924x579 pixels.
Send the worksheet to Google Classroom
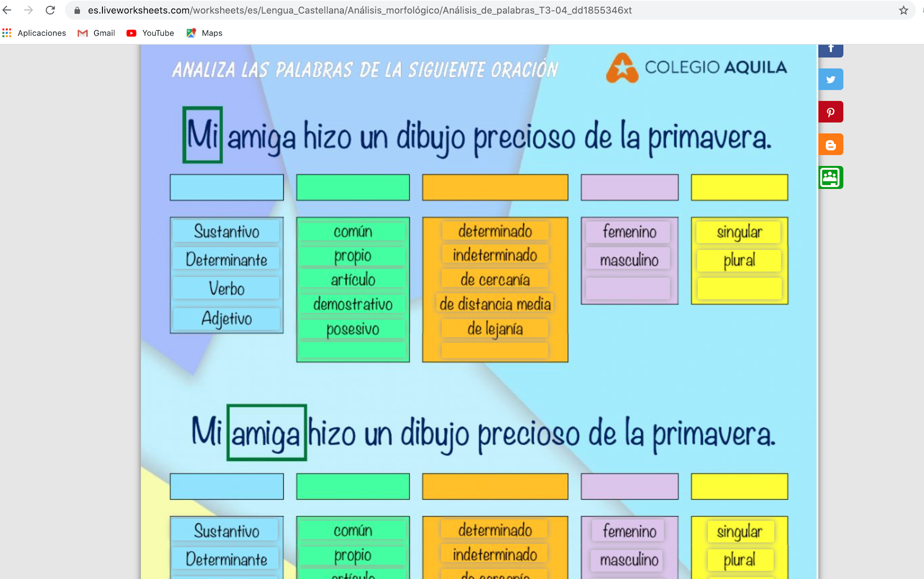click(830, 178)
